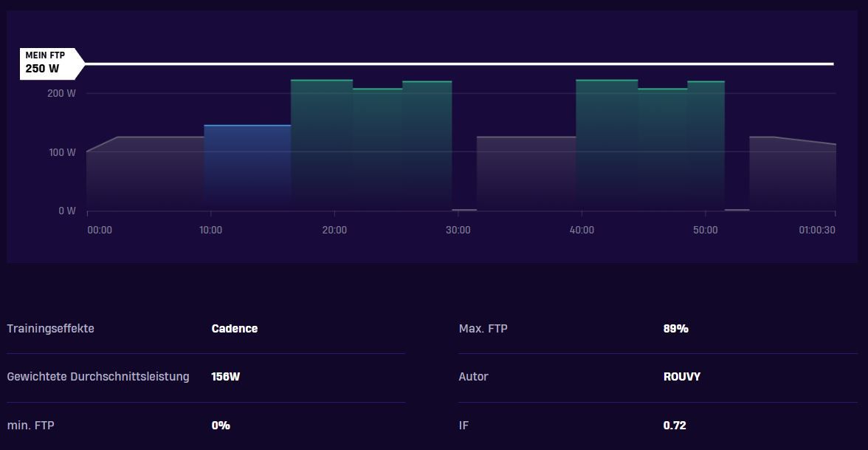Click the final cool-down ramp segment
Image resolution: width=868 pixels, height=450 pixels.
(x=792, y=174)
